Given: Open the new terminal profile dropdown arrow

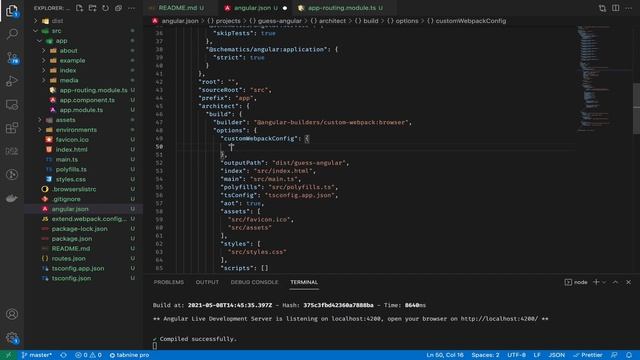Looking at the screenshot, I should pos(604,282).
